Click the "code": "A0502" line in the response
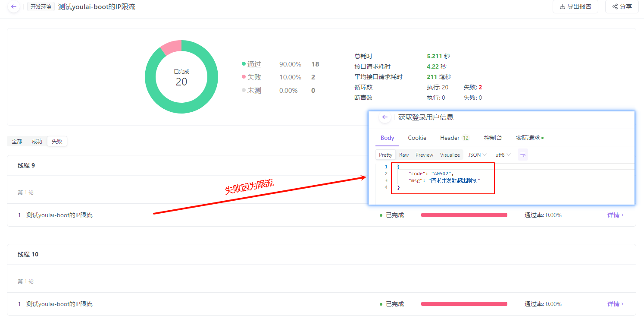Image resolution: width=644 pixels, height=319 pixels. [x=431, y=174]
